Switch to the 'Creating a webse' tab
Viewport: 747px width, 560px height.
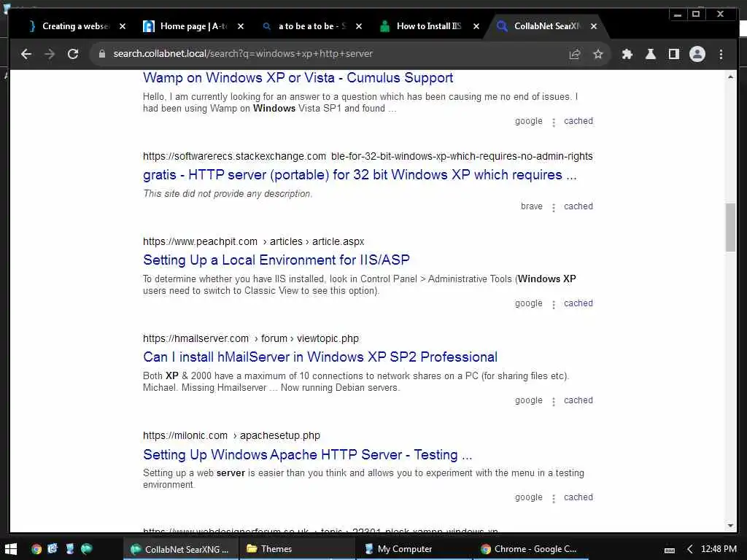tap(71, 26)
